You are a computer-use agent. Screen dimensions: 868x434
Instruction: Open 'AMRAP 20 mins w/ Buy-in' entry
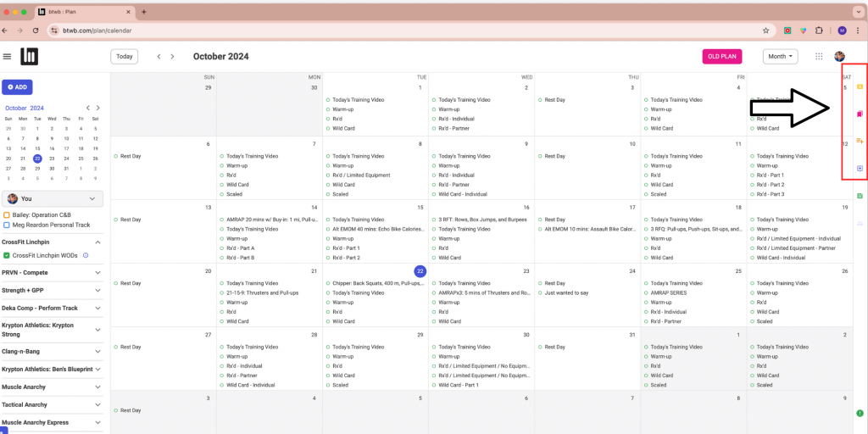(x=272, y=220)
